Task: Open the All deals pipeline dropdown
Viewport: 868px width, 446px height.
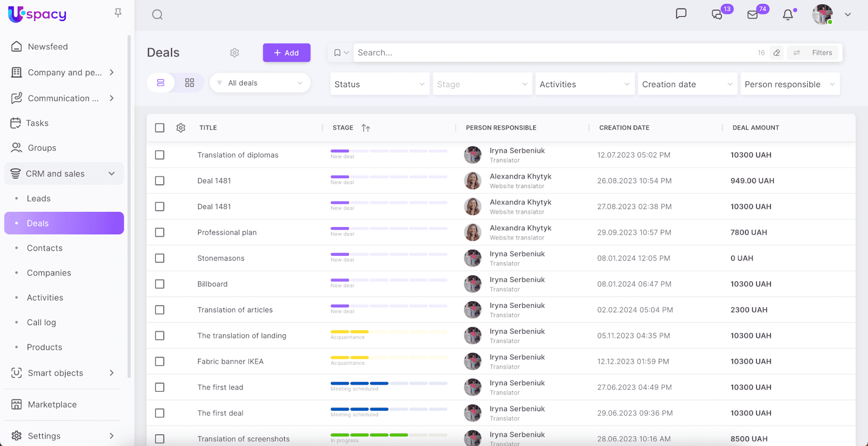Action: (x=260, y=83)
